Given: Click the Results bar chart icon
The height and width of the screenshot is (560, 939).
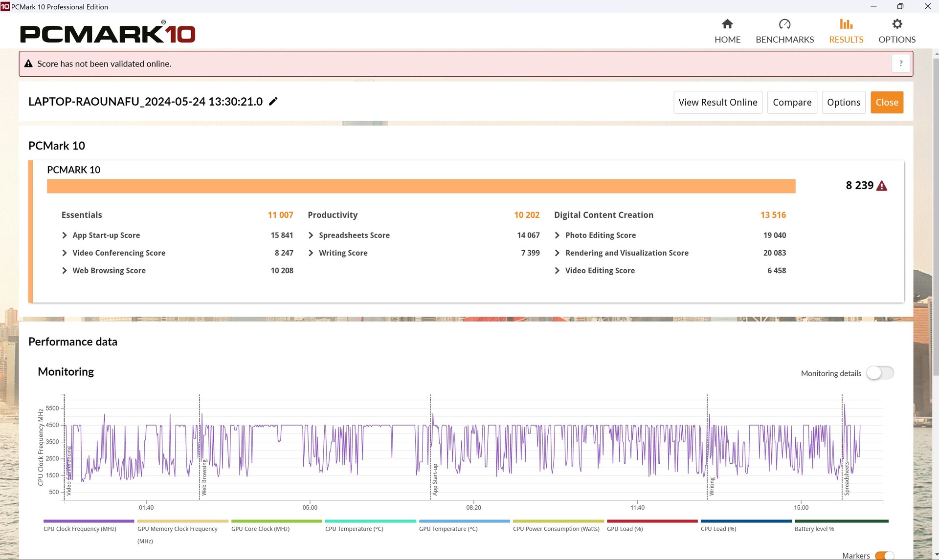Looking at the screenshot, I should (x=846, y=24).
